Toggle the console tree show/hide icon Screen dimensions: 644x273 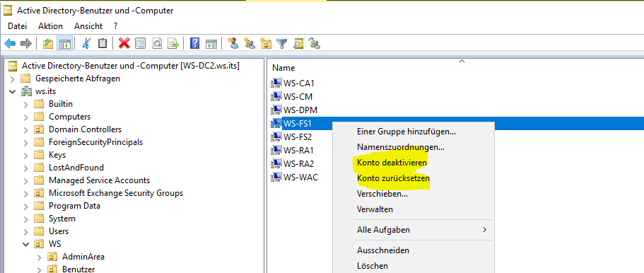pos(65,43)
